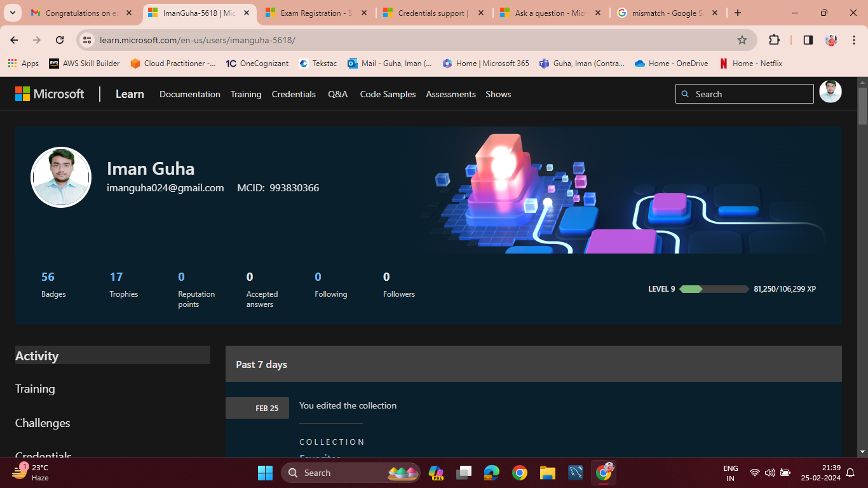
Task: Open a new tab with plus button
Action: [737, 13]
